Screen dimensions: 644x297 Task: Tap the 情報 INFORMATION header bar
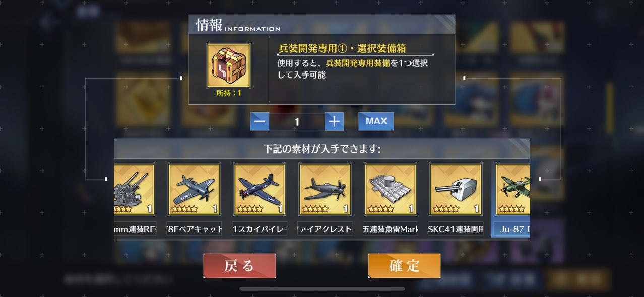point(322,25)
